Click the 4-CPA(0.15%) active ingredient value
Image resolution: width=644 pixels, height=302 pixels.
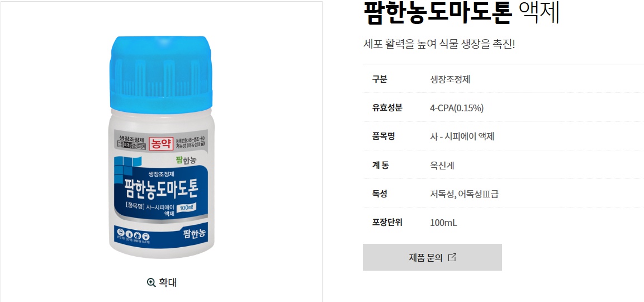(457, 108)
